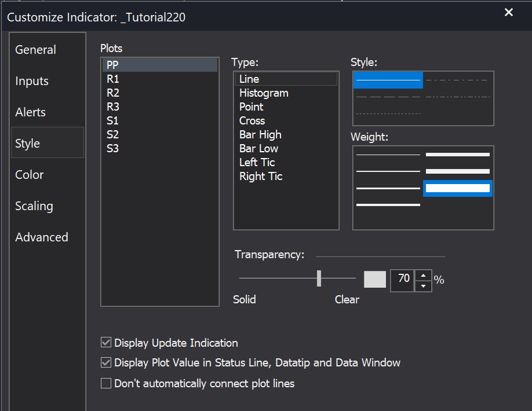Click the transparency percentage input field

pos(403,279)
